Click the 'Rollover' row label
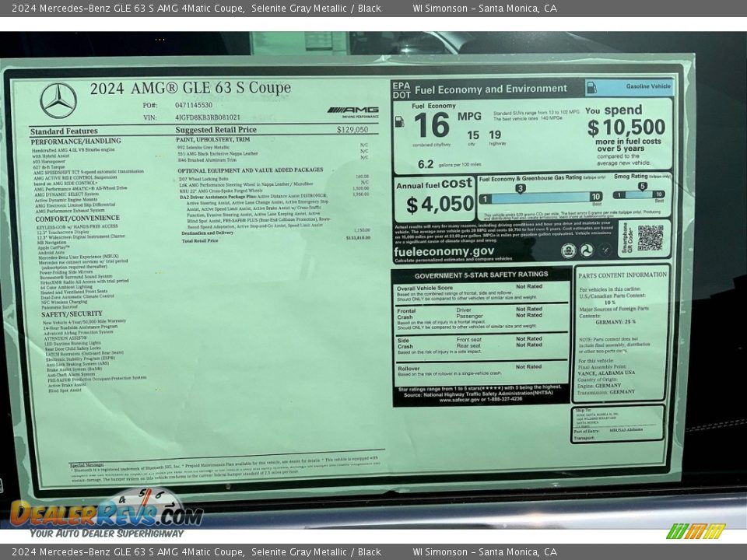This screenshot has height=560, width=747. [x=409, y=368]
